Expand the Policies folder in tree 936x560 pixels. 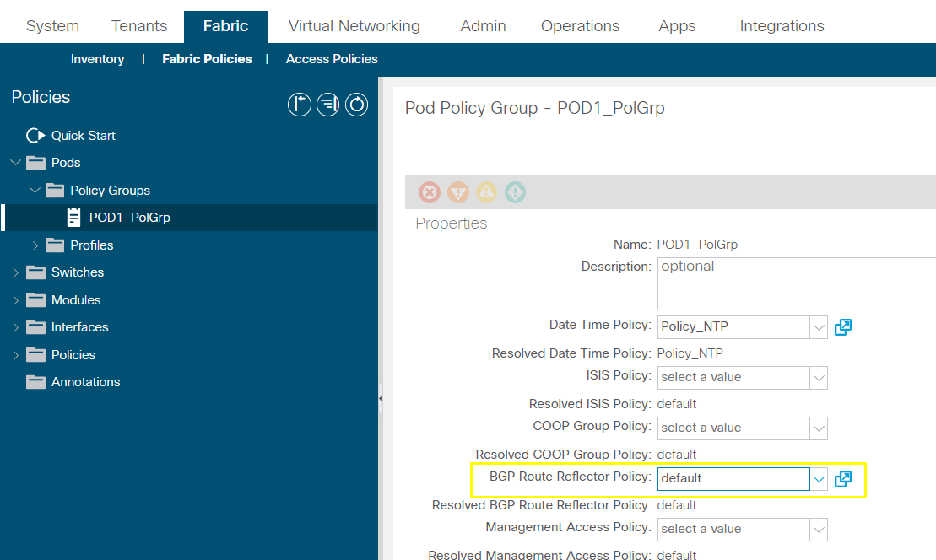point(15,355)
